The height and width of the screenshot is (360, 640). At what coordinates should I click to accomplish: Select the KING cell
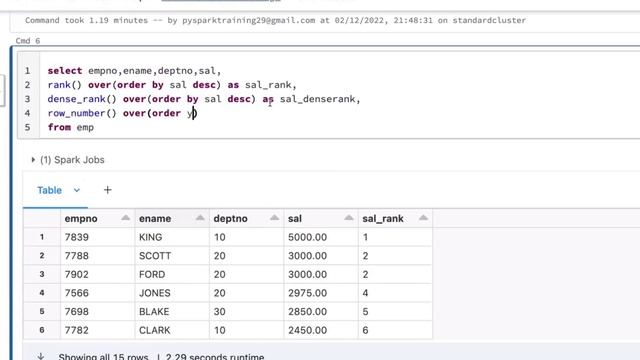click(x=172, y=237)
